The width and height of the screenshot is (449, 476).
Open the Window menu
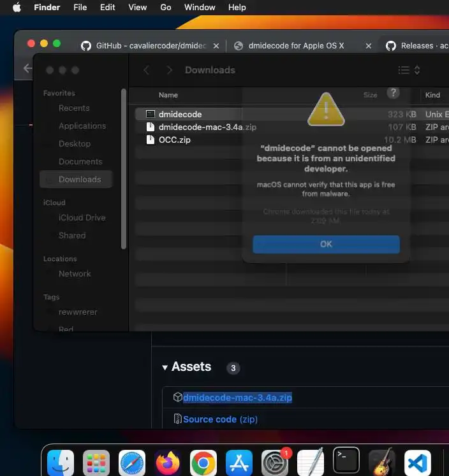coord(200,7)
